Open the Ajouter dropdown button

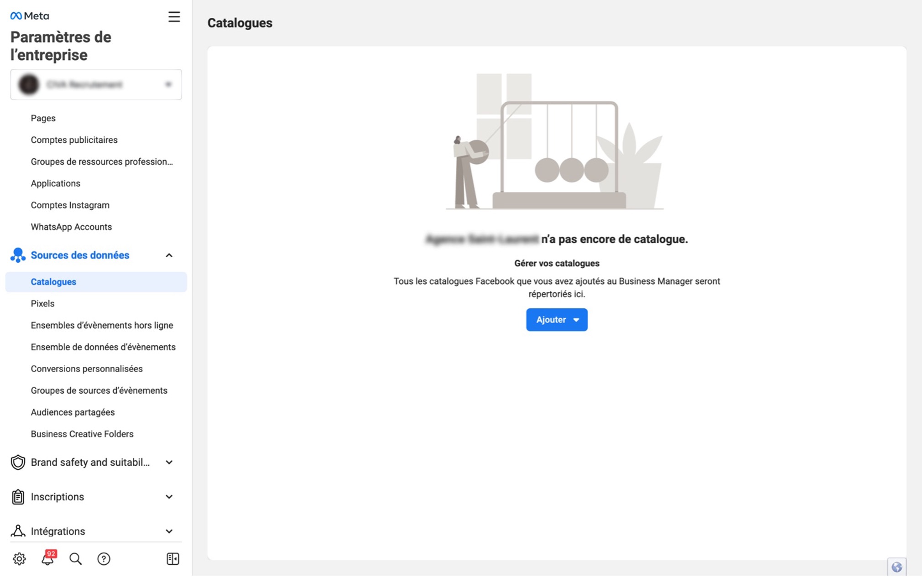[557, 320]
